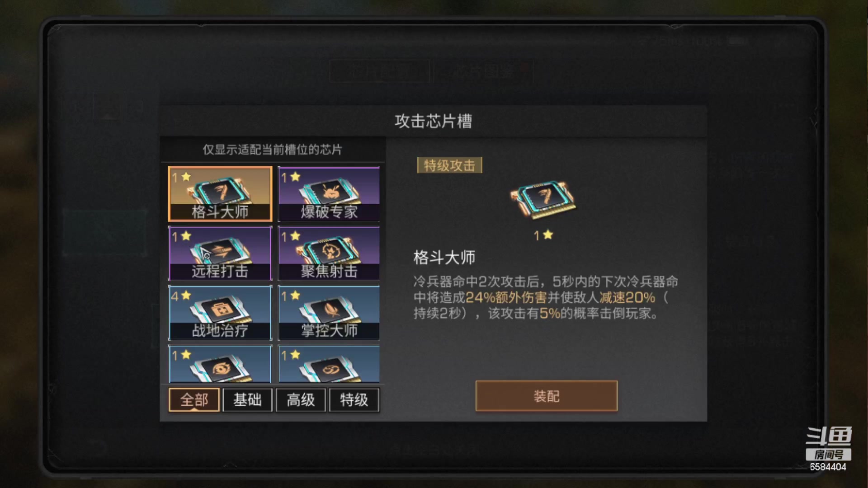Open the blurred 芯片配置 tab behind dialog
This screenshot has width=868, height=488.
click(380, 71)
